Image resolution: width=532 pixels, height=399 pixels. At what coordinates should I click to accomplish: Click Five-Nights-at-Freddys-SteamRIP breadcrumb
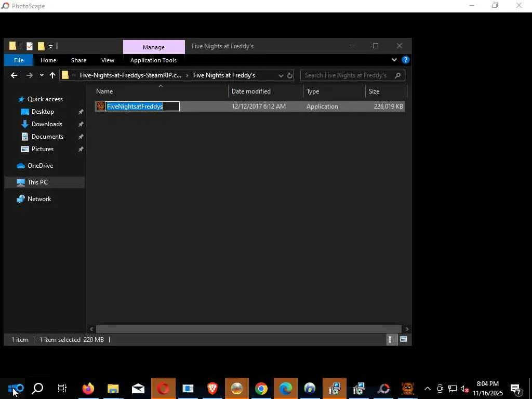[x=130, y=75]
